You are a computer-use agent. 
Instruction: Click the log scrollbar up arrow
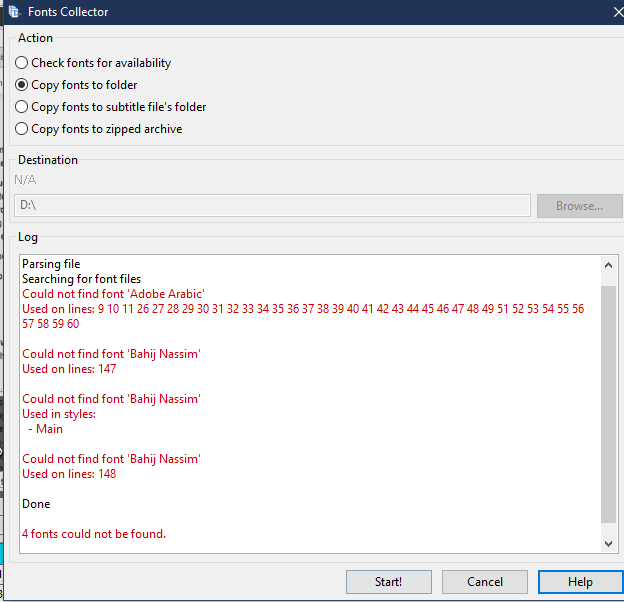click(609, 265)
